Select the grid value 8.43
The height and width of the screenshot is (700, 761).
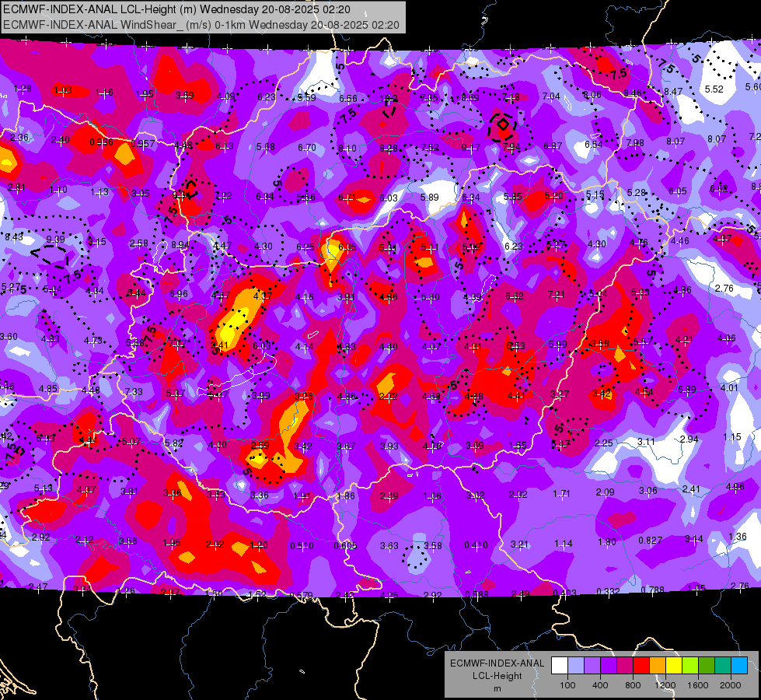[x=14, y=237]
